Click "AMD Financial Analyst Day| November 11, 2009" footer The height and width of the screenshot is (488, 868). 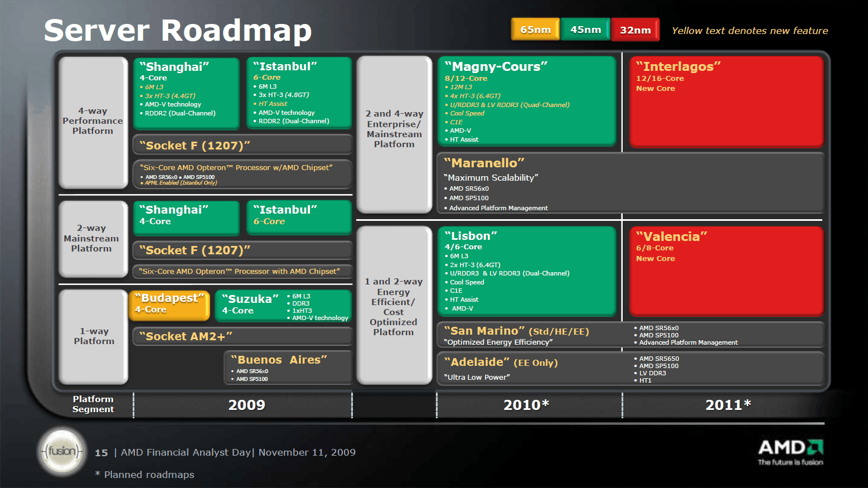(238, 452)
